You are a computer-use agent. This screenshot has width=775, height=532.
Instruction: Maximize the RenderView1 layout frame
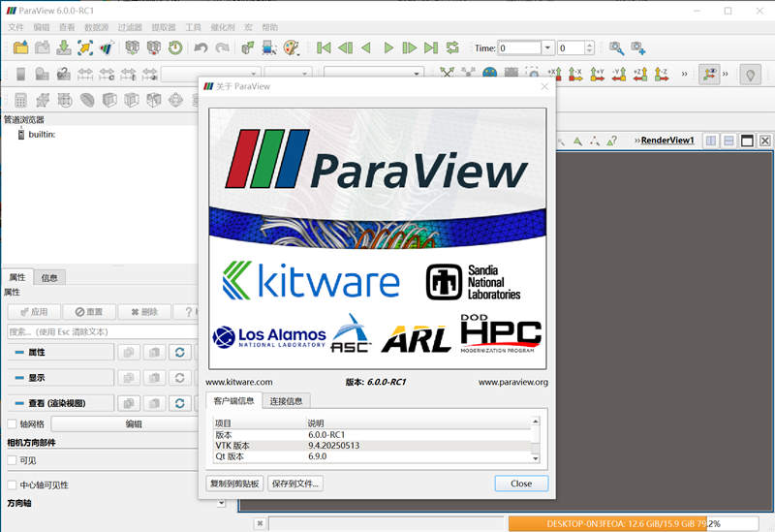pos(747,141)
